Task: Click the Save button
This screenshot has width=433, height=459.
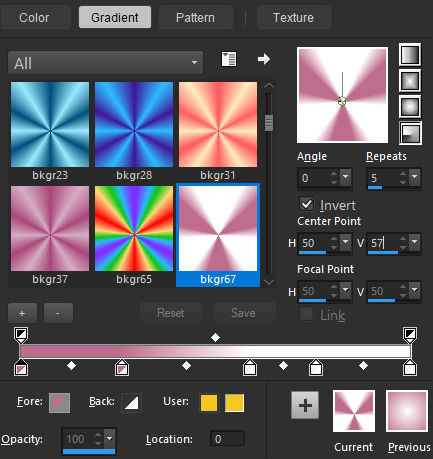Action: pos(244,313)
